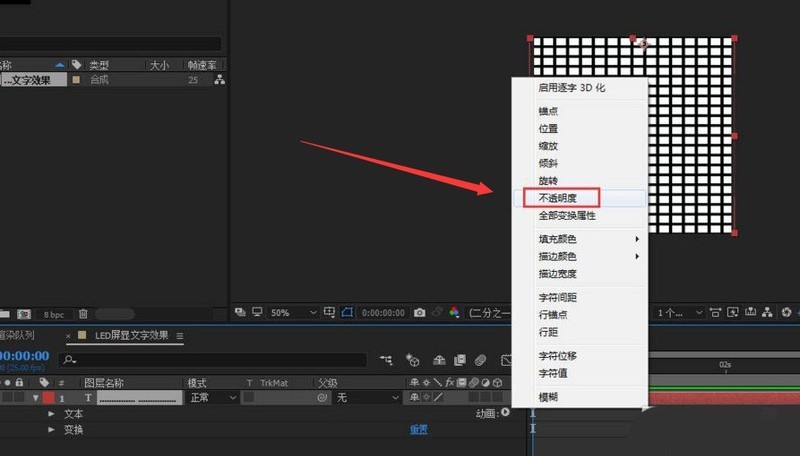The height and width of the screenshot is (456, 800).
Task: Toggle the mask and shape path visibility icon
Action: pos(345,313)
